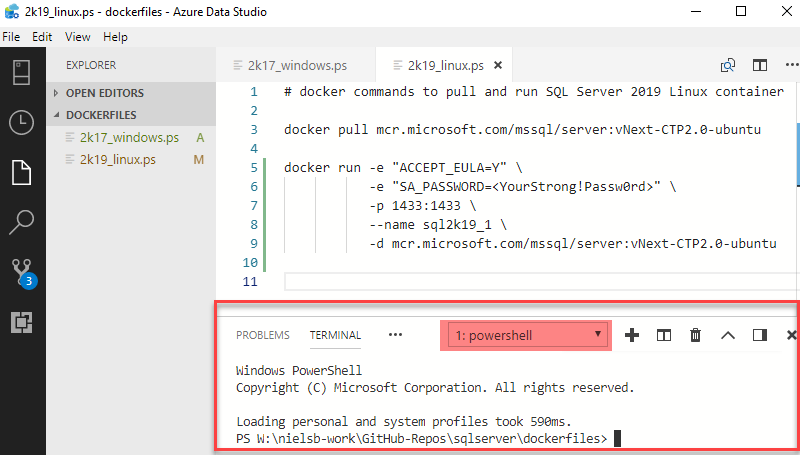800x455 pixels.
Task: Kill terminal with the trash icon
Action: [695, 335]
